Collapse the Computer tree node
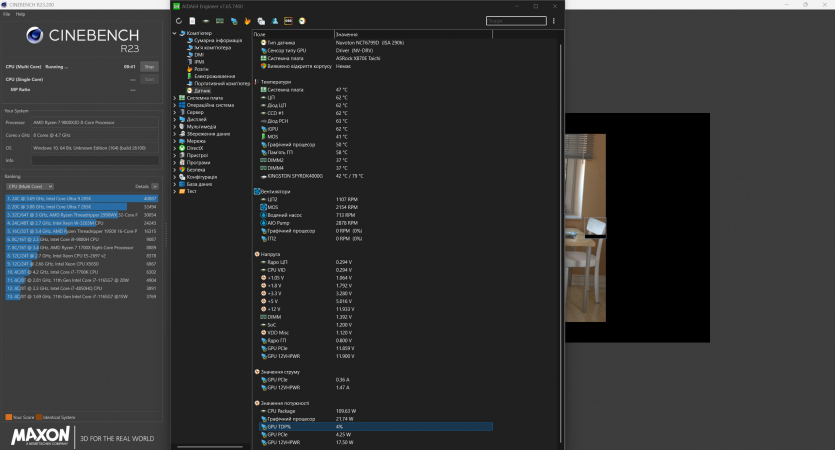The width and height of the screenshot is (835, 450). (x=175, y=33)
